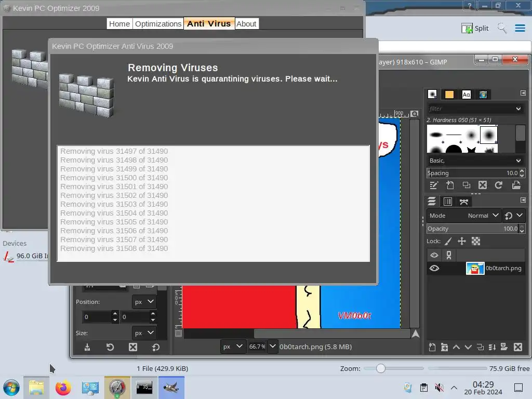Delete the current layer
This screenshot has height=399, width=532.
(x=518, y=347)
